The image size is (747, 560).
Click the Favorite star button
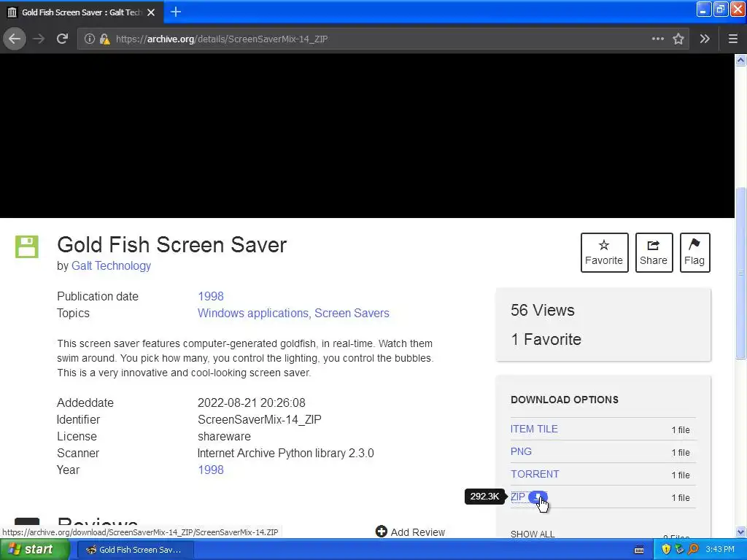[x=604, y=252]
